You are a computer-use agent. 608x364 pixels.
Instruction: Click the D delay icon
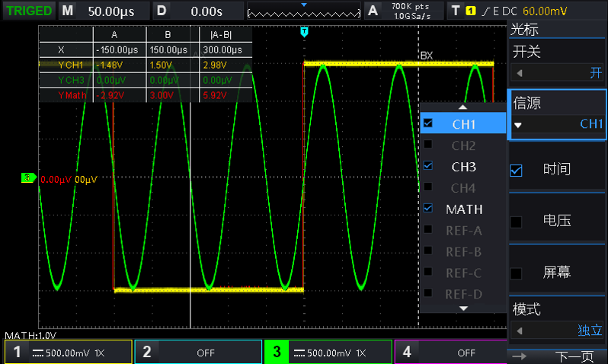point(162,11)
